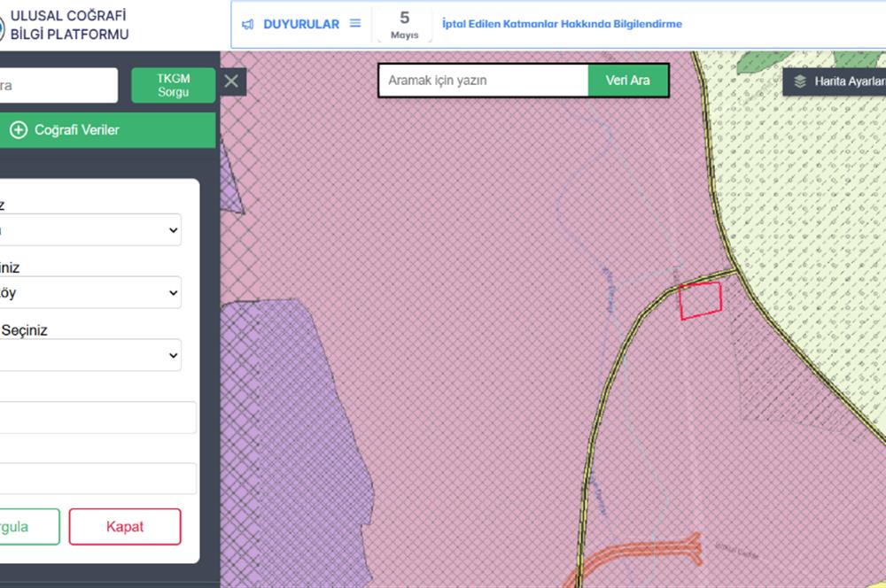886x588 pixels.
Task: Expand the second dropdown ending in 'öy'
Action: coord(90,292)
